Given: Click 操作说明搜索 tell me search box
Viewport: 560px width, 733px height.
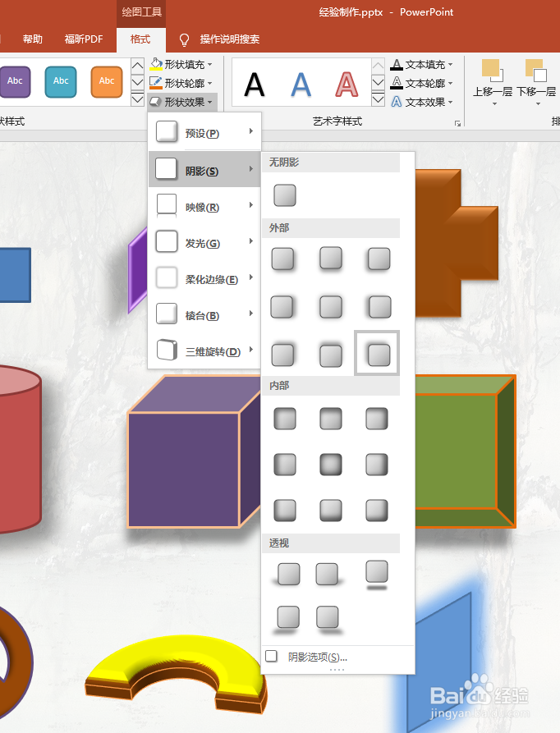Looking at the screenshot, I should coord(230,39).
